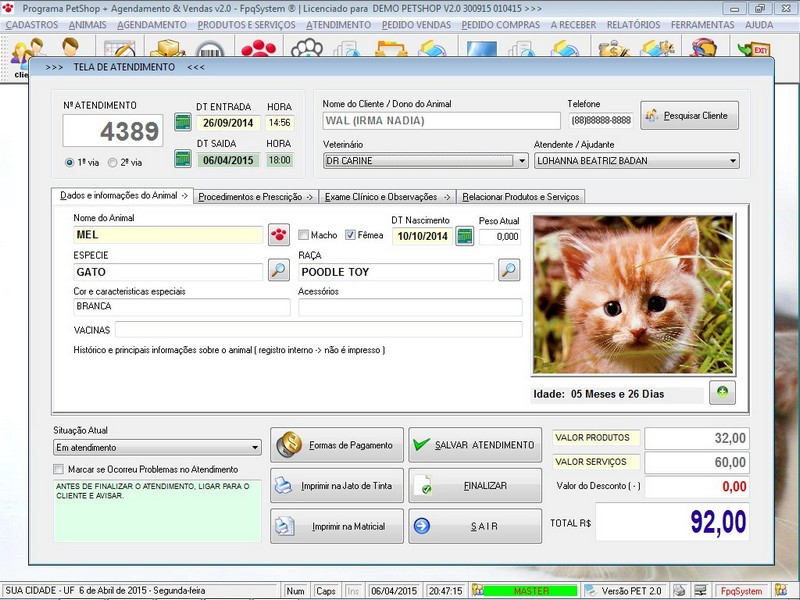The image size is (800, 600).
Task: Open calendar picker next to DT SAIDA
Action: [x=182, y=159]
